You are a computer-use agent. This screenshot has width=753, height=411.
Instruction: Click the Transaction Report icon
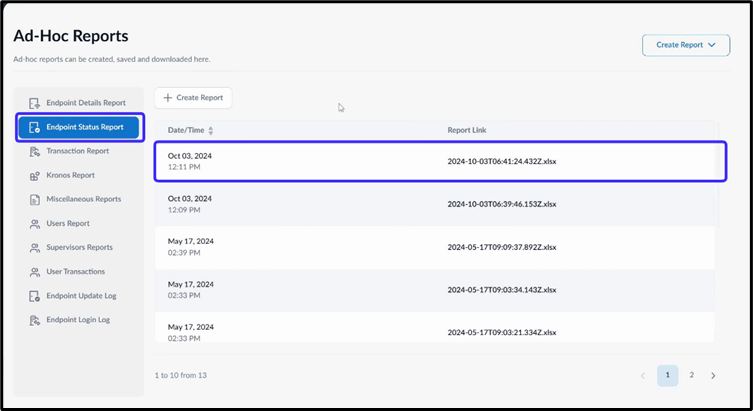tap(34, 152)
